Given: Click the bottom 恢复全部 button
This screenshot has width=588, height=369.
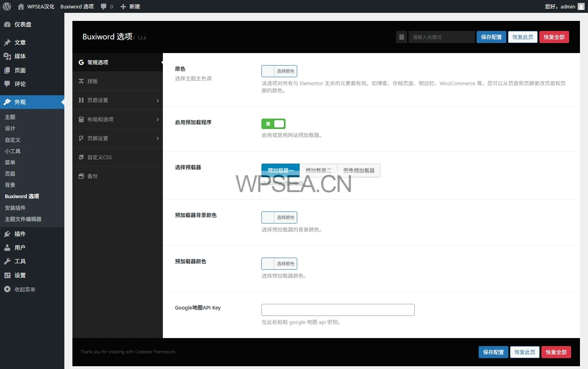Looking at the screenshot, I should [556, 352].
